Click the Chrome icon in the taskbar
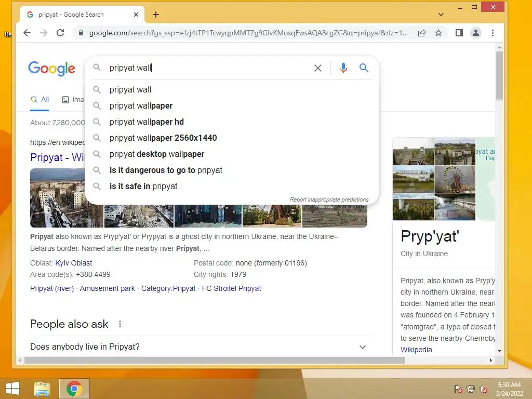 [x=74, y=389]
